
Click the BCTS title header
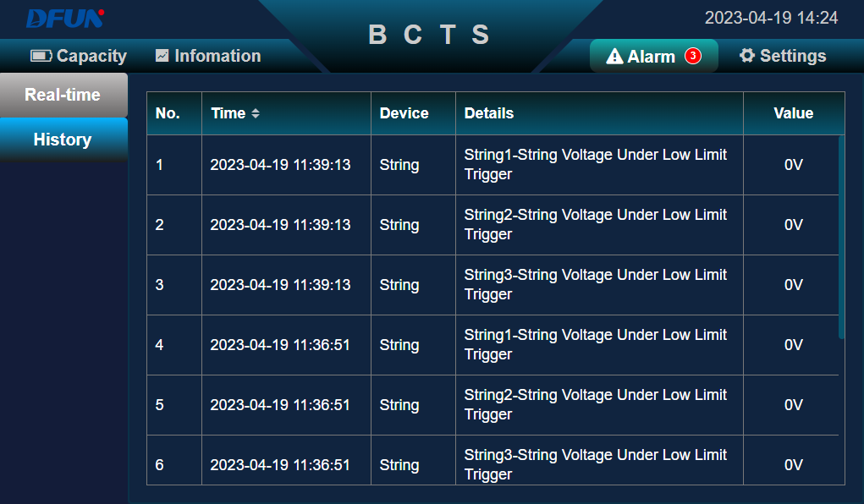click(x=426, y=36)
